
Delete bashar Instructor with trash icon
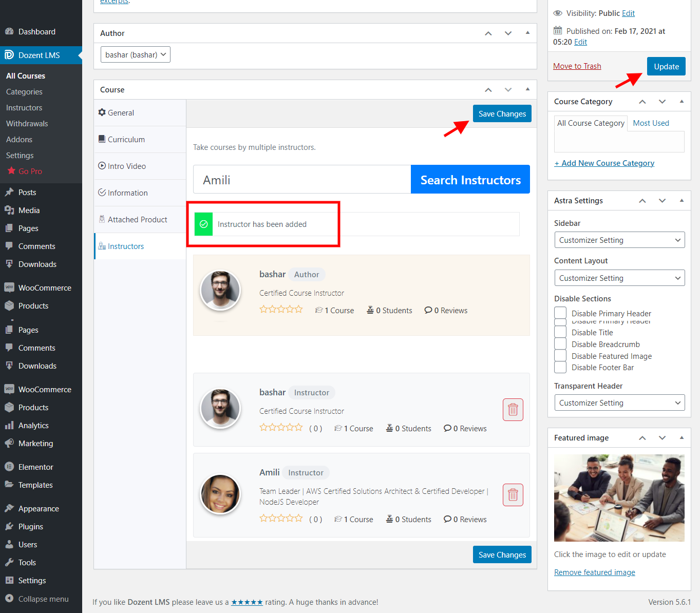pos(513,410)
